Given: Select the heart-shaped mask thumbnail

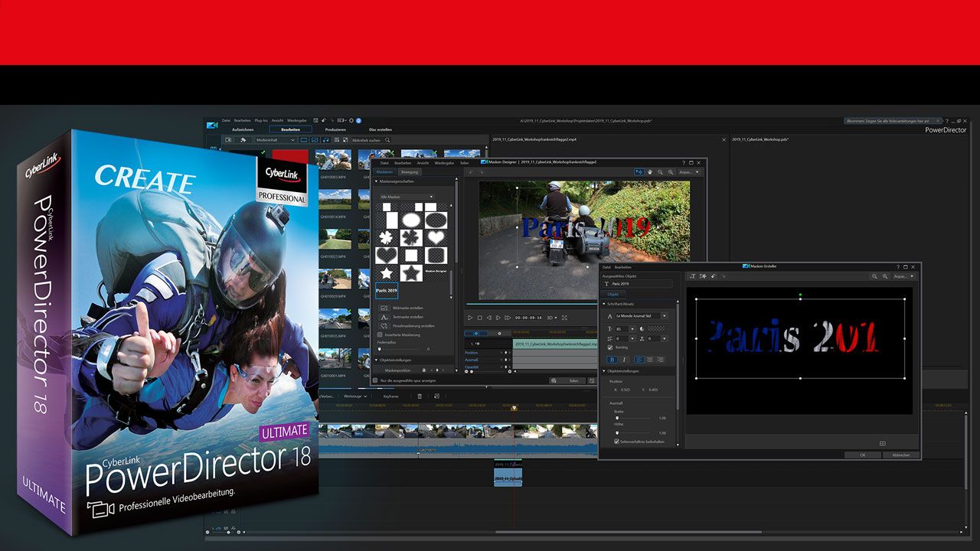Looking at the screenshot, I should click(x=437, y=237).
